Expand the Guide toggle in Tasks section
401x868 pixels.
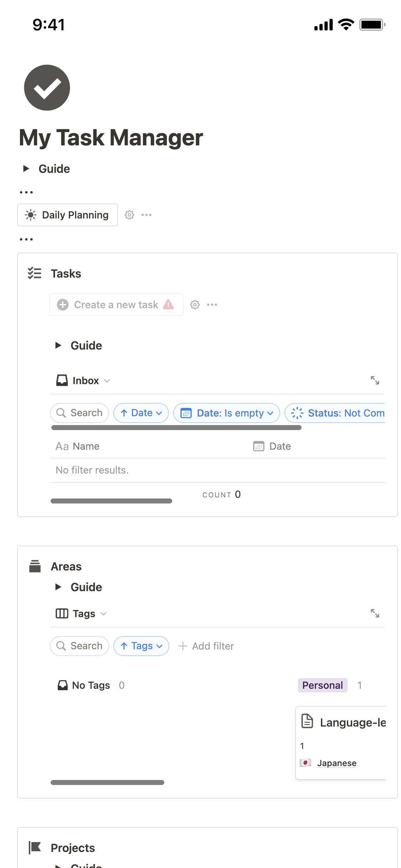pyautogui.click(x=58, y=345)
